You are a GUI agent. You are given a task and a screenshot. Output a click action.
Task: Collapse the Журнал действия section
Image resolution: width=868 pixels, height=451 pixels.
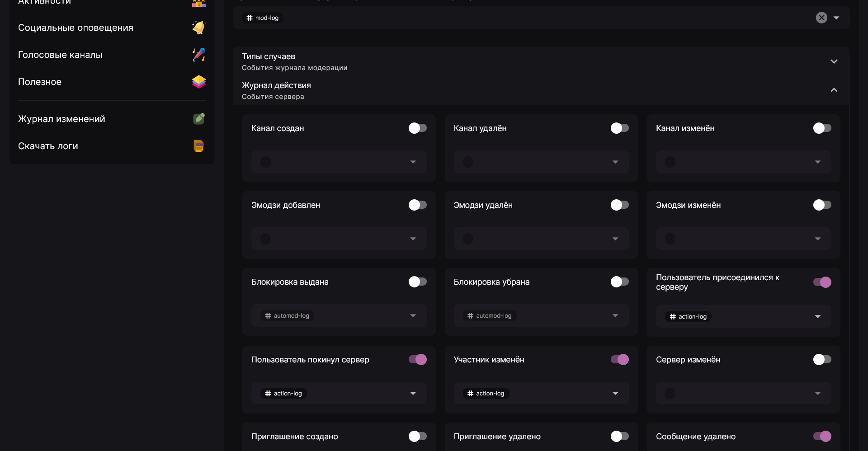(x=834, y=90)
